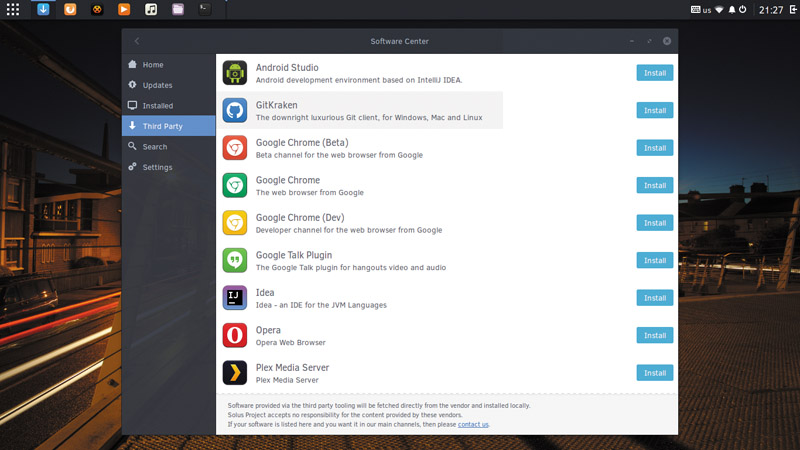
Task: Click the Opera browser icon
Action: (x=235, y=335)
